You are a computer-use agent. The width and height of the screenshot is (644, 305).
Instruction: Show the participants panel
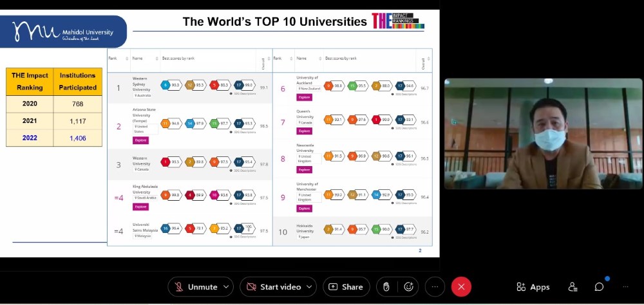tap(573, 287)
